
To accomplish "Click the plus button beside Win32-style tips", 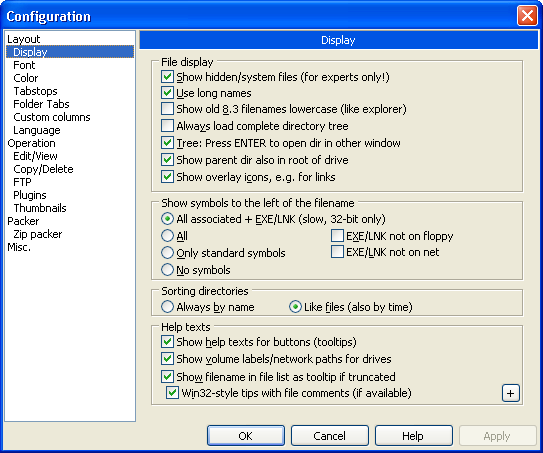I will (510, 393).
